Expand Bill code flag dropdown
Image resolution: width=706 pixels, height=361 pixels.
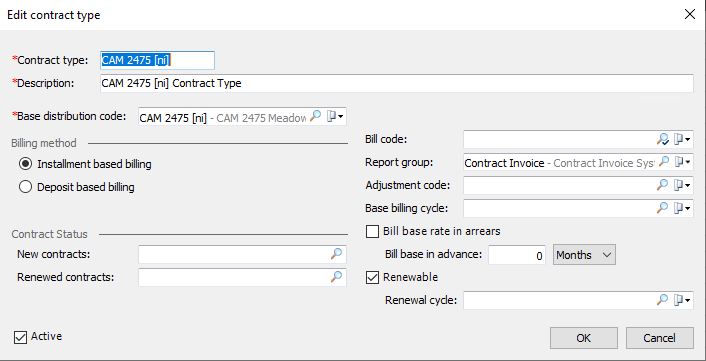click(683, 140)
